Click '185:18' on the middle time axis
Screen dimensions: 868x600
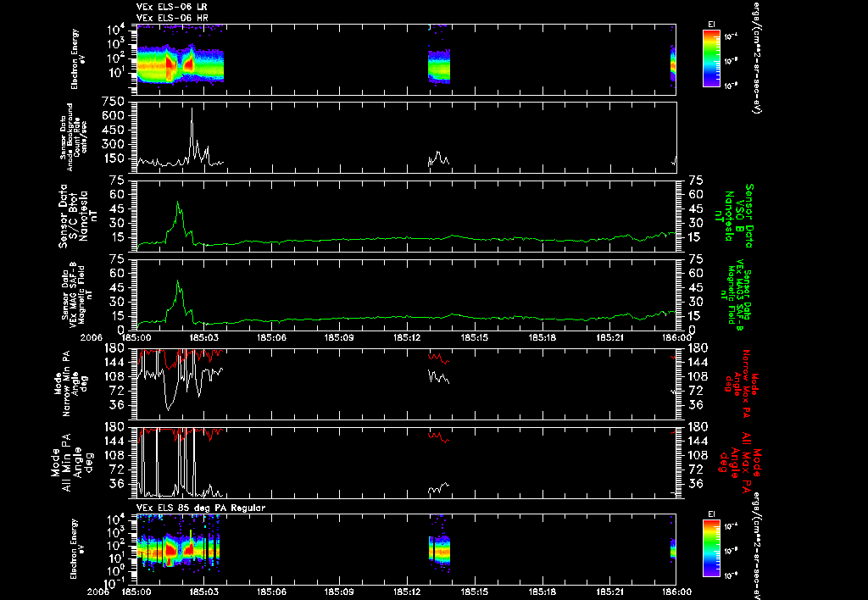pyautogui.click(x=542, y=337)
